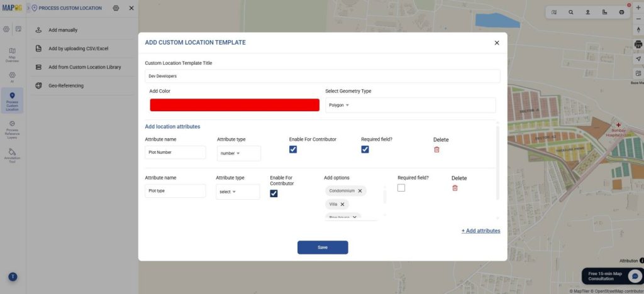The height and width of the screenshot is (294, 644).
Task: Delete the Plot Number attribute
Action: point(436,150)
